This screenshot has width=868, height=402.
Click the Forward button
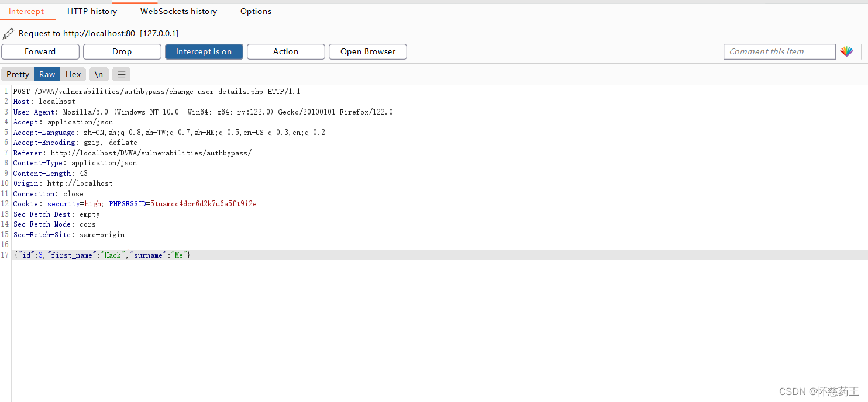pos(40,51)
